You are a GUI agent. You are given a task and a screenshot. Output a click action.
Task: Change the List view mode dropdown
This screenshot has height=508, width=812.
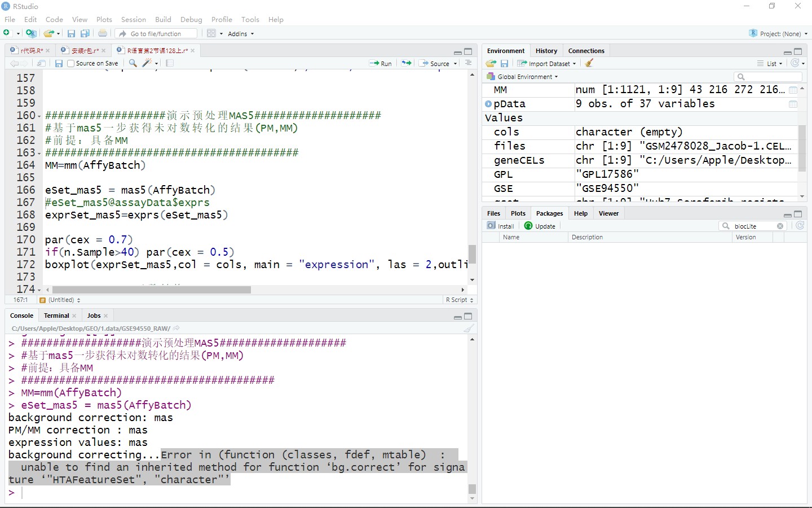click(x=770, y=64)
